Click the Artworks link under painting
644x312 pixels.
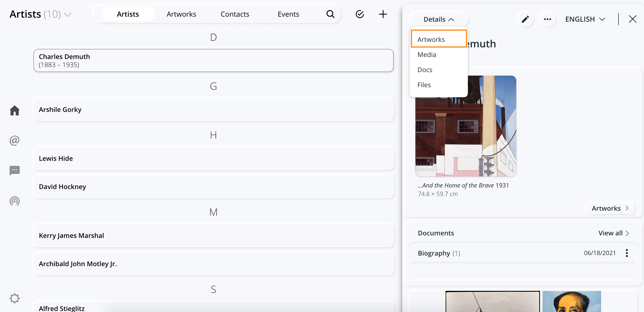(610, 208)
